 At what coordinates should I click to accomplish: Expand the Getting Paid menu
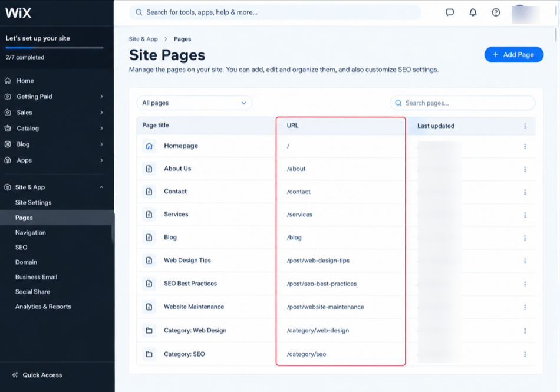pyautogui.click(x=101, y=97)
